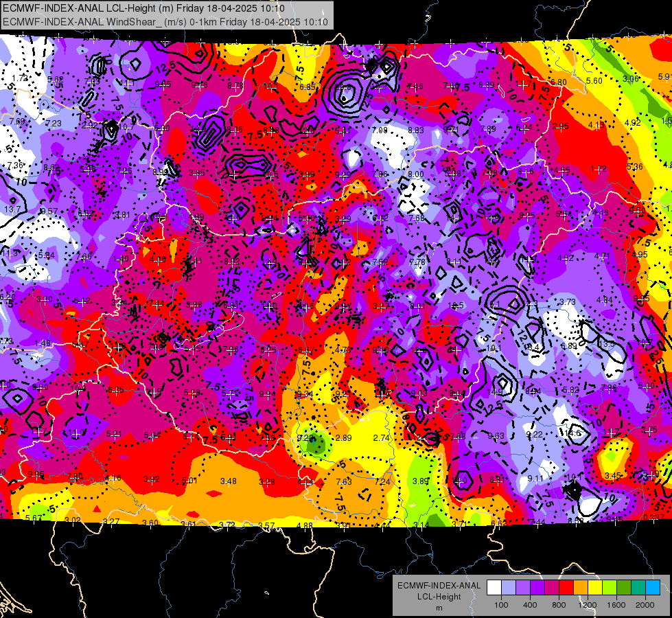The image size is (672, 618).
Task: Click the 5.01 wind shear value
Action: pos(190,481)
